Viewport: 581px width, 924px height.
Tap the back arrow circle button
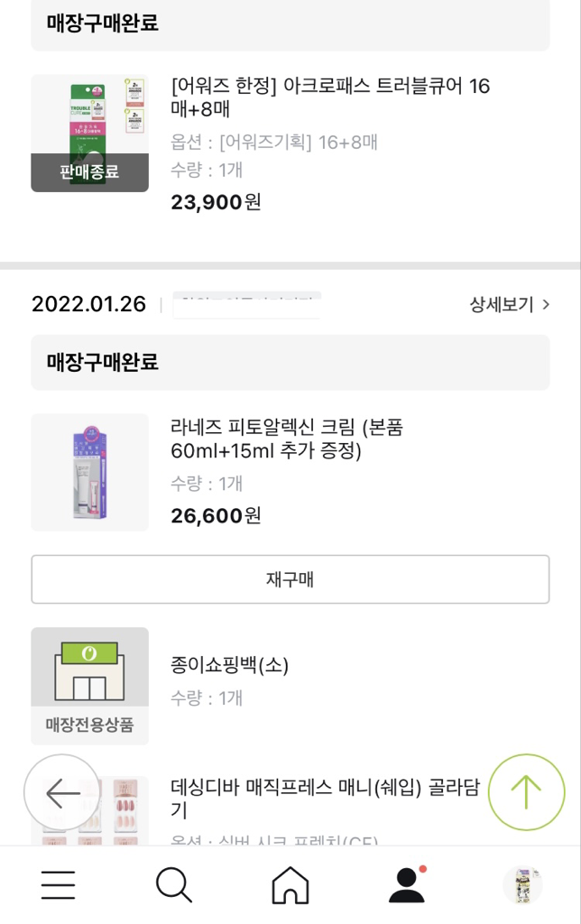(x=62, y=792)
